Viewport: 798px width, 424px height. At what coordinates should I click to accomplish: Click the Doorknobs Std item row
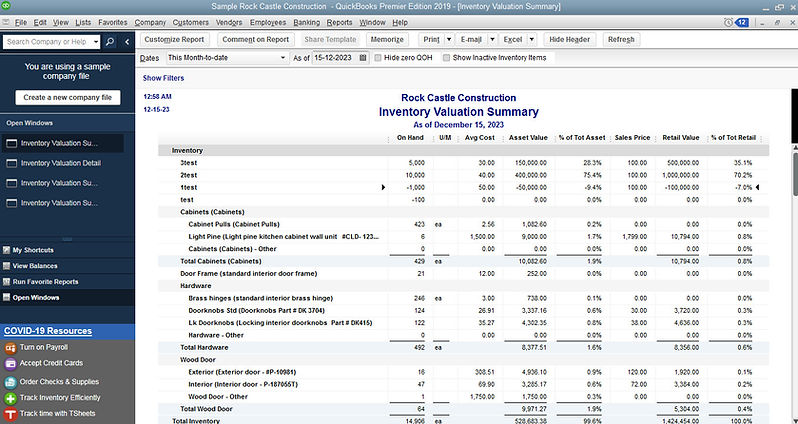(x=463, y=310)
